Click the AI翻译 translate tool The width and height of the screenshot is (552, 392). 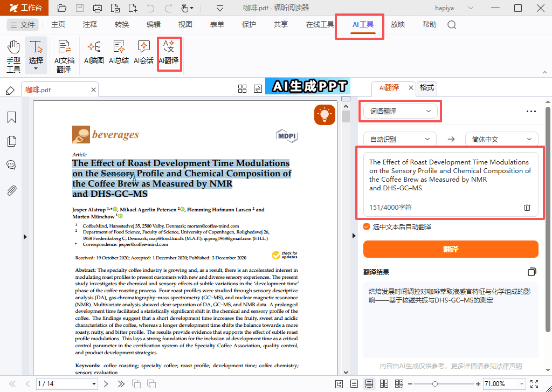(169, 52)
